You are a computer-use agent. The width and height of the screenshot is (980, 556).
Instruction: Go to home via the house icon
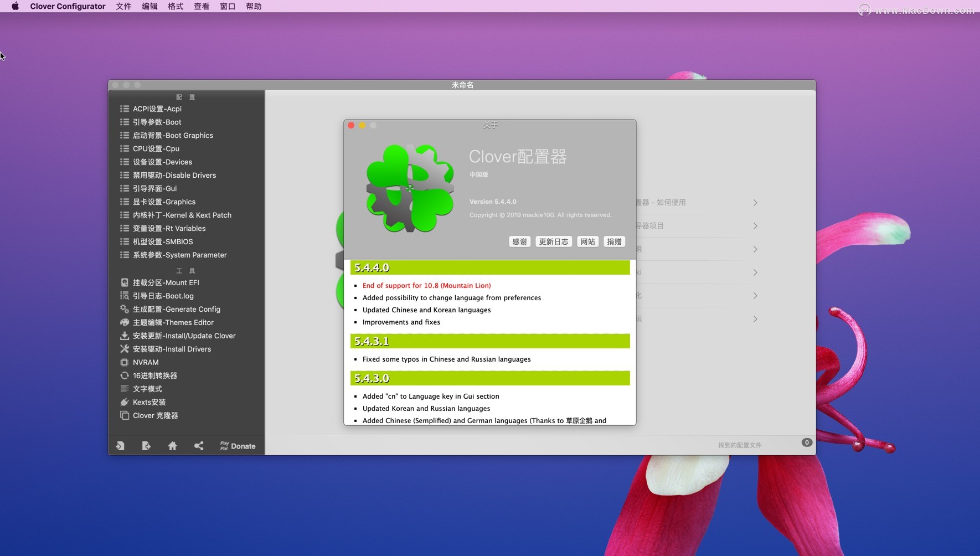click(x=173, y=446)
